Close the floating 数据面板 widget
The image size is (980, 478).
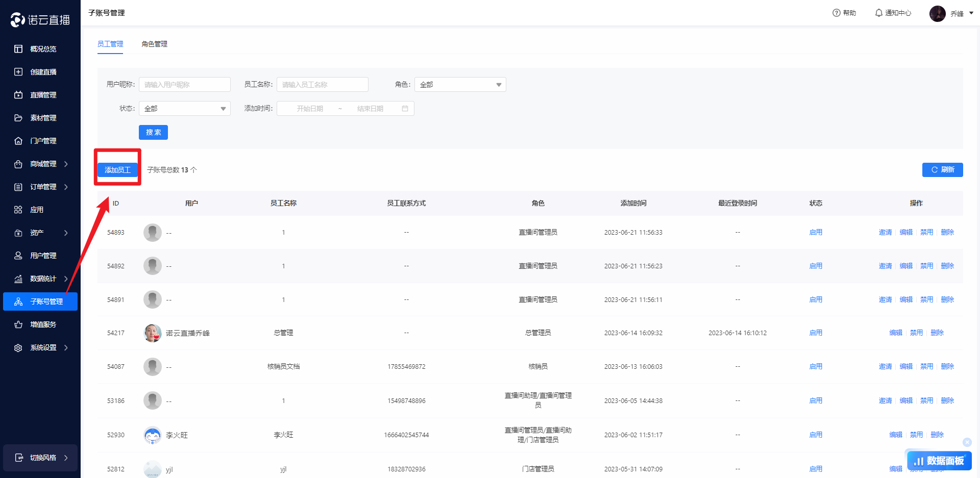[967, 442]
